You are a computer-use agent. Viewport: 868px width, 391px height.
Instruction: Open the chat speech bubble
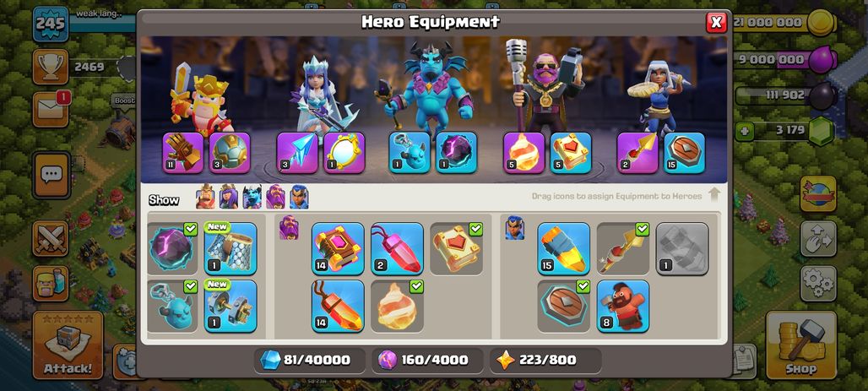[x=52, y=175]
